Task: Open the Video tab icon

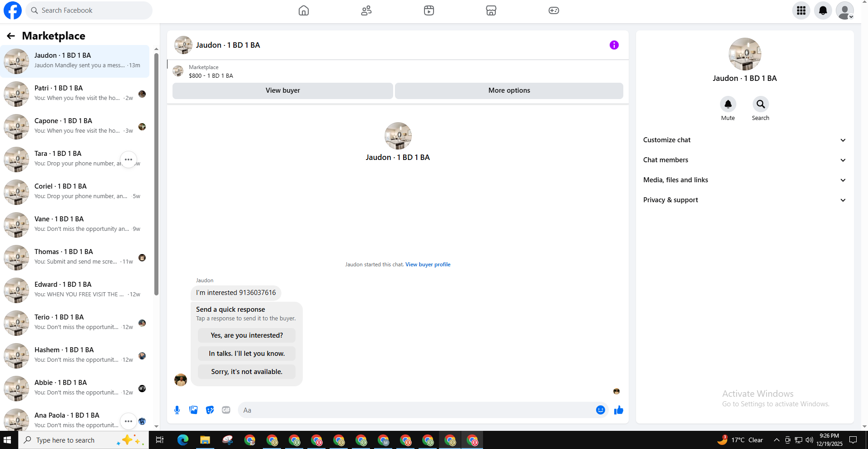Action: (x=429, y=10)
